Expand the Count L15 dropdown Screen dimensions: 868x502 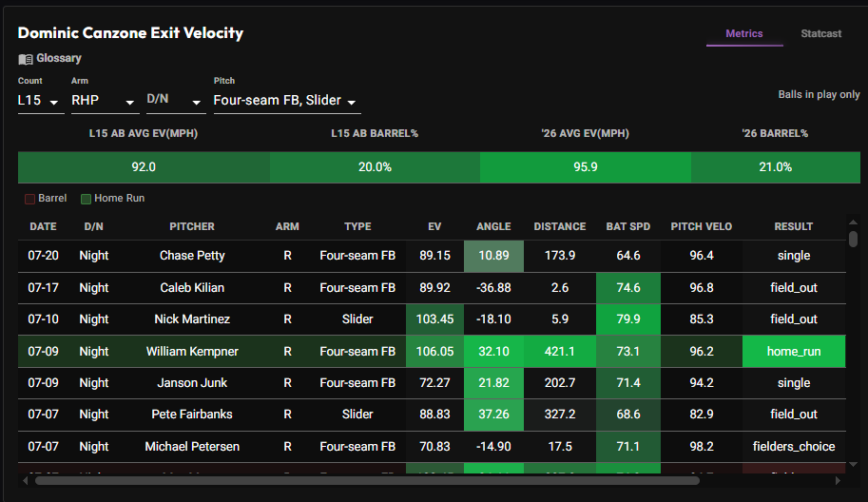tap(41, 101)
